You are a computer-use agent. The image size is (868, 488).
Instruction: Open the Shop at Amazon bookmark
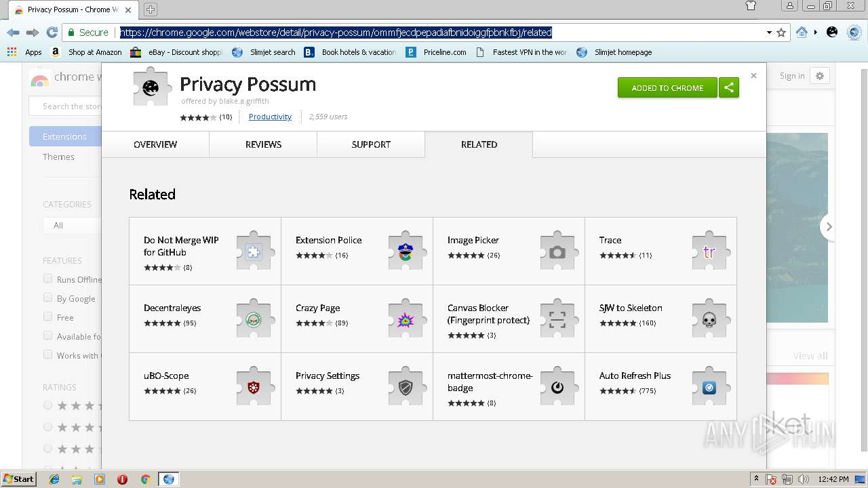[87, 52]
